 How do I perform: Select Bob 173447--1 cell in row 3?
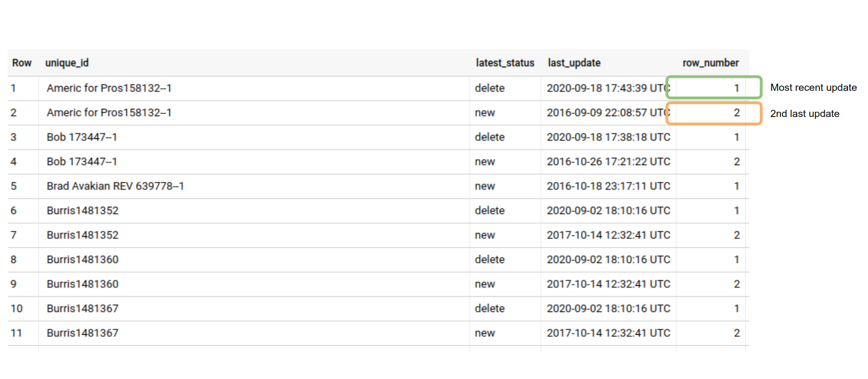pyautogui.click(x=82, y=137)
